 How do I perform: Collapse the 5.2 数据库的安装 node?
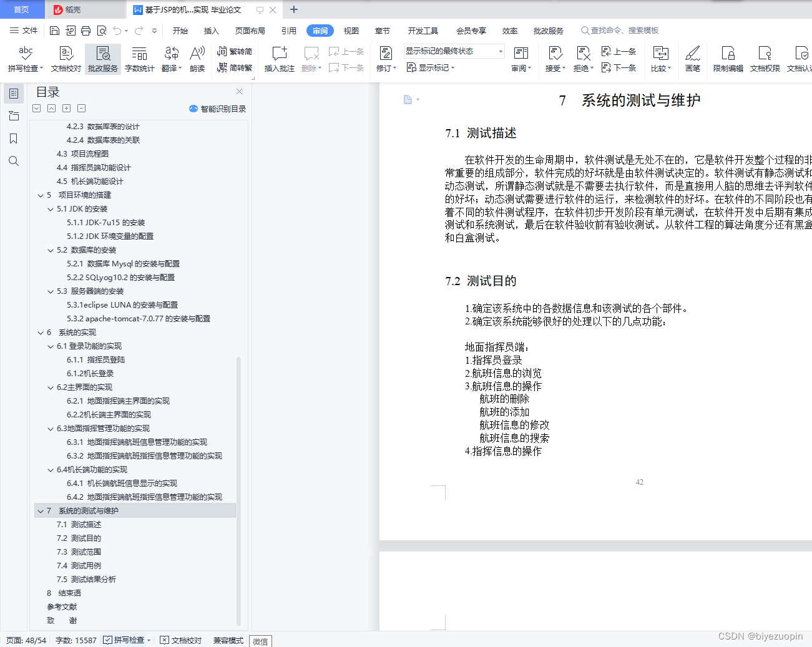pyautogui.click(x=51, y=250)
